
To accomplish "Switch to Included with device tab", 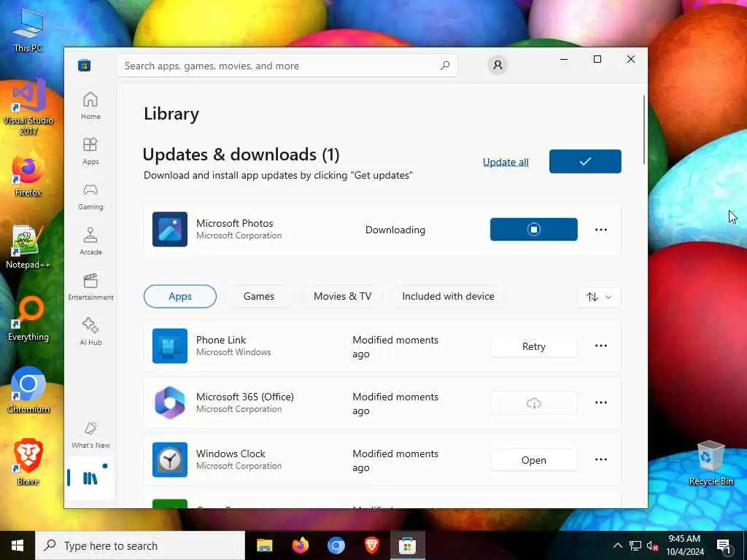I will point(448,296).
